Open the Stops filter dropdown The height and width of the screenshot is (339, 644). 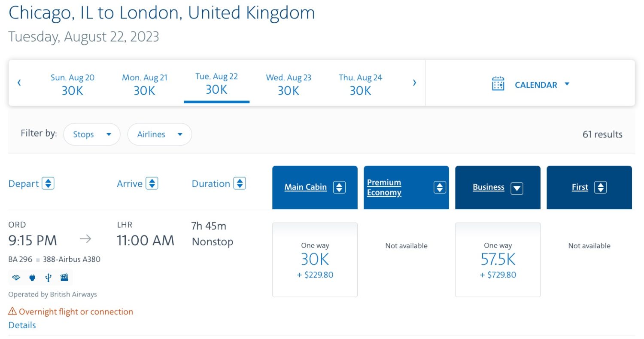(x=91, y=134)
